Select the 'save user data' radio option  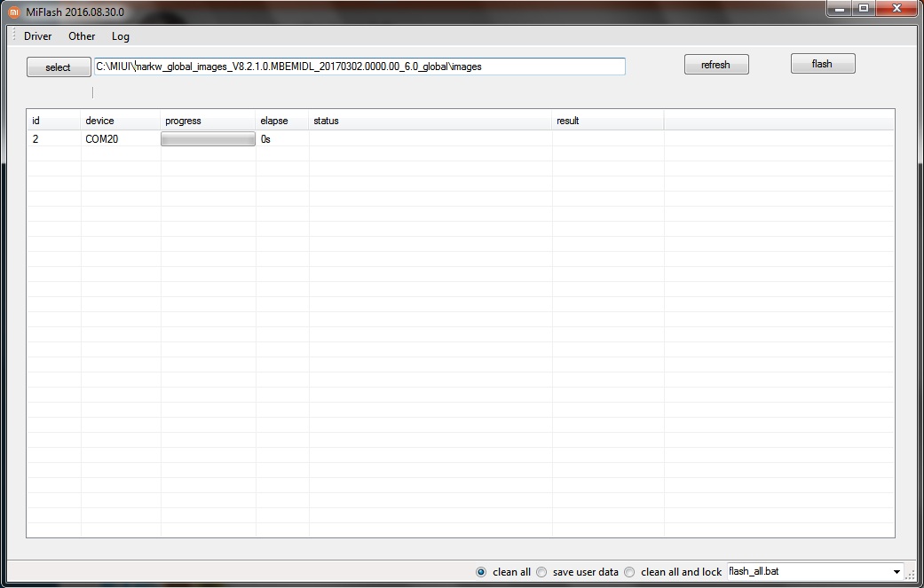[541, 572]
